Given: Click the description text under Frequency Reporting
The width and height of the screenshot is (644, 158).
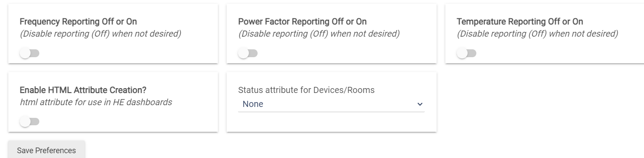Looking at the screenshot, I should point(100,34).
